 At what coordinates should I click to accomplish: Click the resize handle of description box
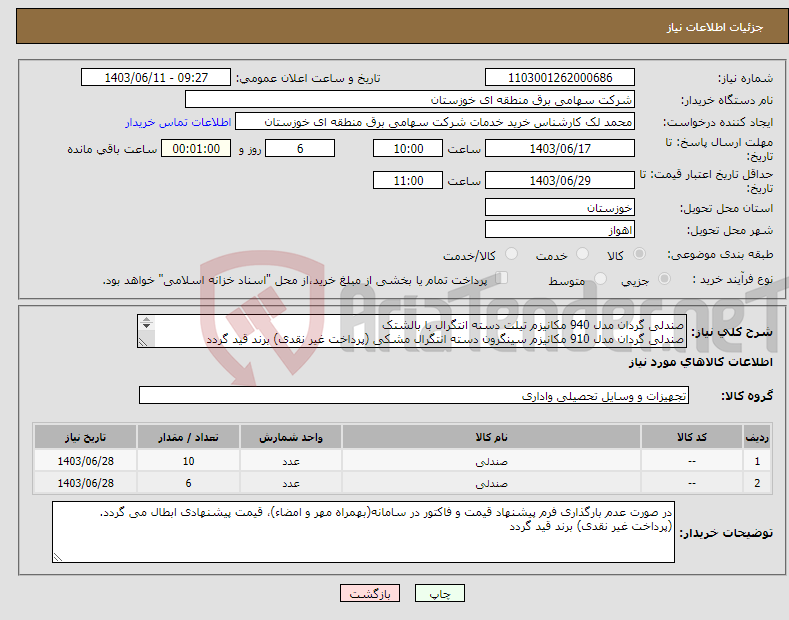(x=143, y=342)
